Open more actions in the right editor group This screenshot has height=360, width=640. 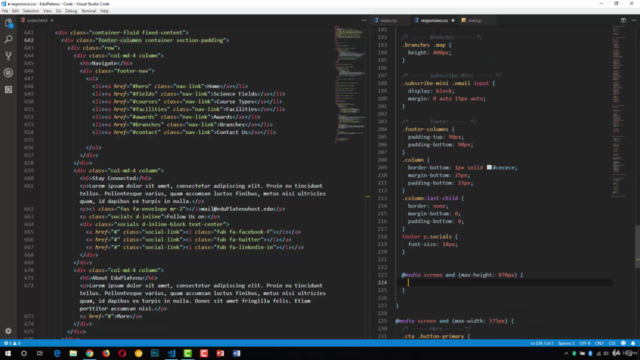click(x=634, y=20)
